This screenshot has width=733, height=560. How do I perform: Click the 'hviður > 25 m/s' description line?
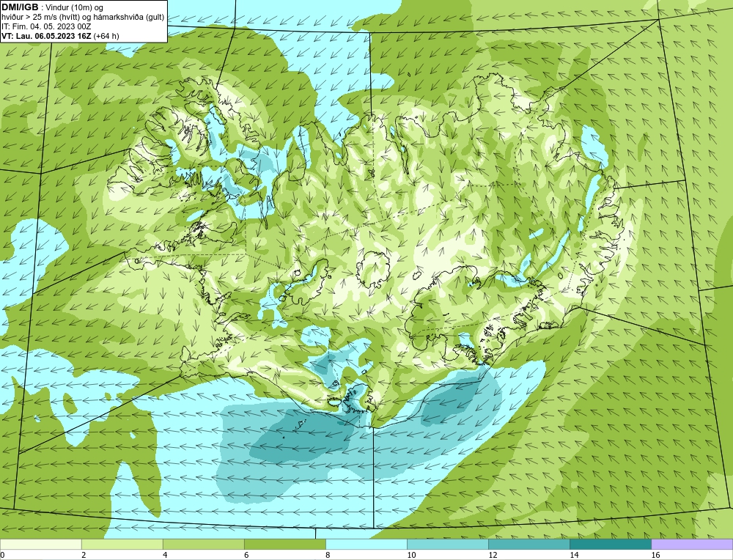point(83,18)
